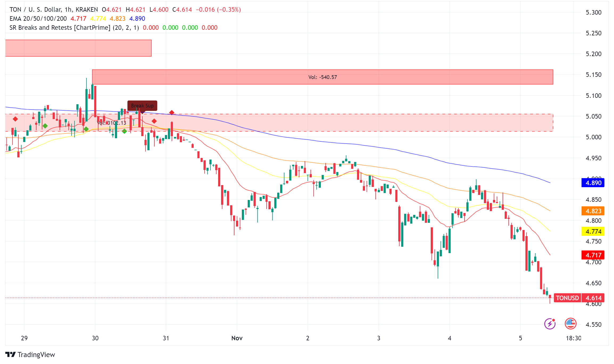Click the US flag economic event icon
The width and height of the screenshot is (614, 364).
point(570,324)
